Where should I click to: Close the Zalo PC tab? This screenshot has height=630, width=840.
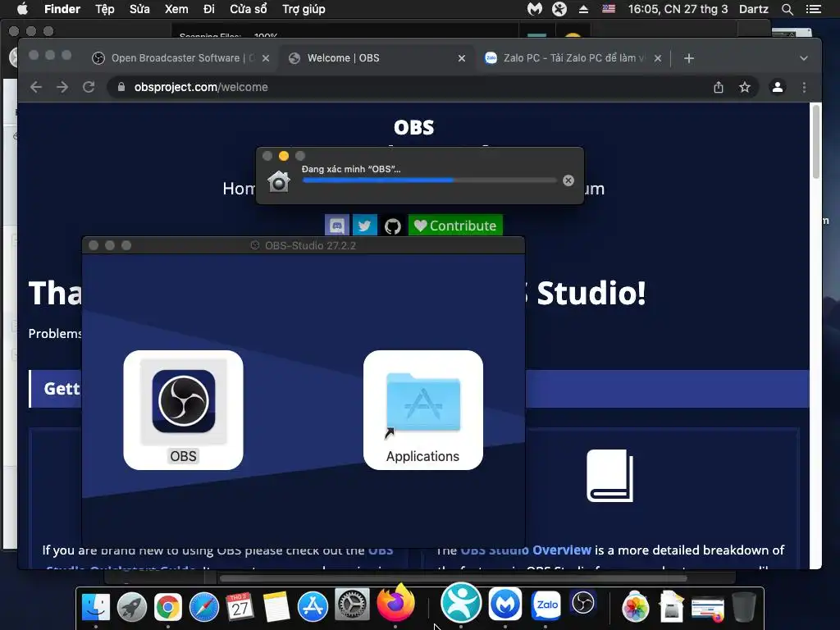[658, 58]
